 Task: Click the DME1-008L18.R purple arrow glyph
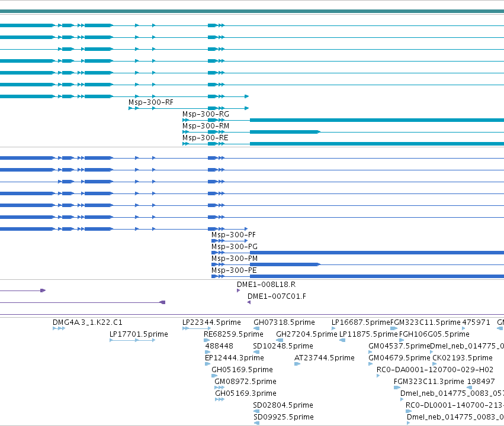point(239,291)
